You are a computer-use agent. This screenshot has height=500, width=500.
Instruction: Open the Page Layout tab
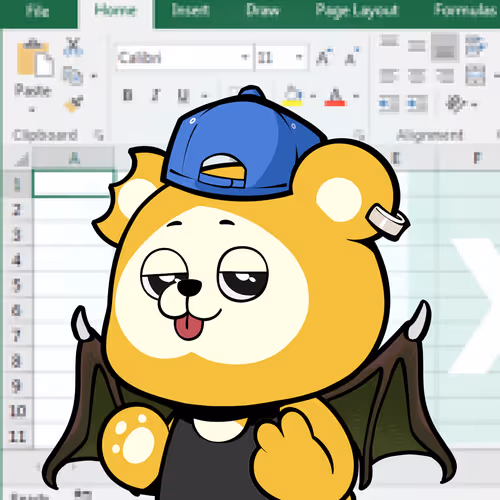(x=356, y=11)
